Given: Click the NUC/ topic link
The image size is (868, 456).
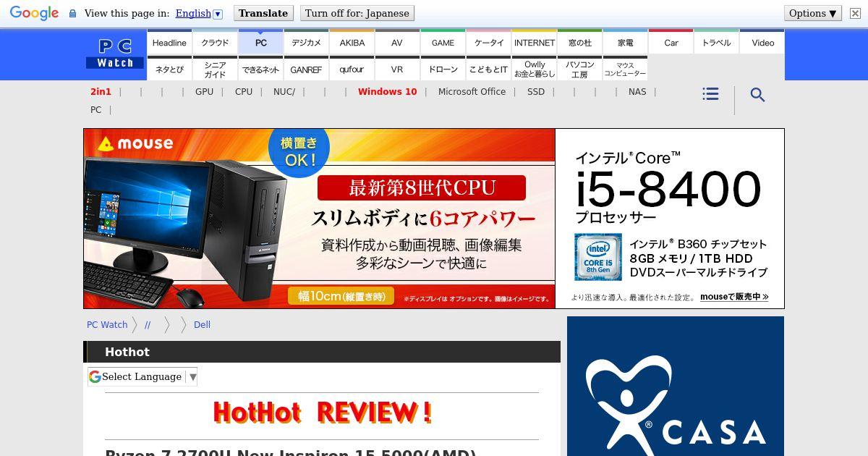Looking at the screenshot, I should pyautogui.click(x=284, y=92).
